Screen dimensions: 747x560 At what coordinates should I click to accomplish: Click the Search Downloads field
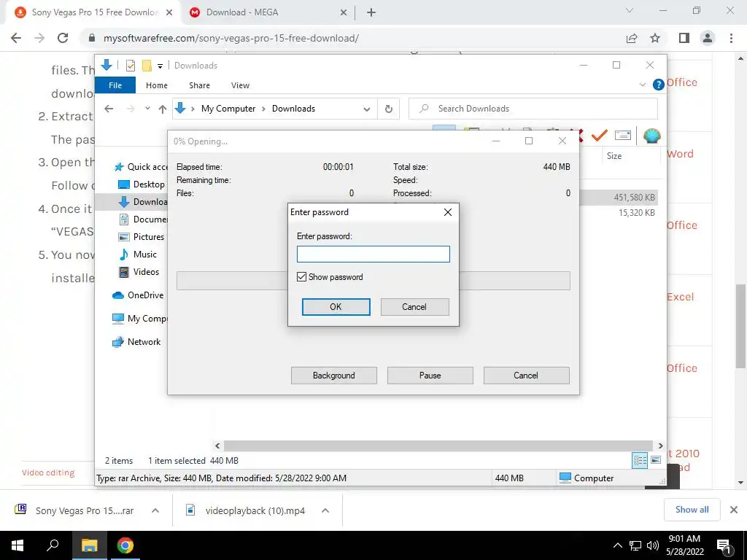pos(533,109)
